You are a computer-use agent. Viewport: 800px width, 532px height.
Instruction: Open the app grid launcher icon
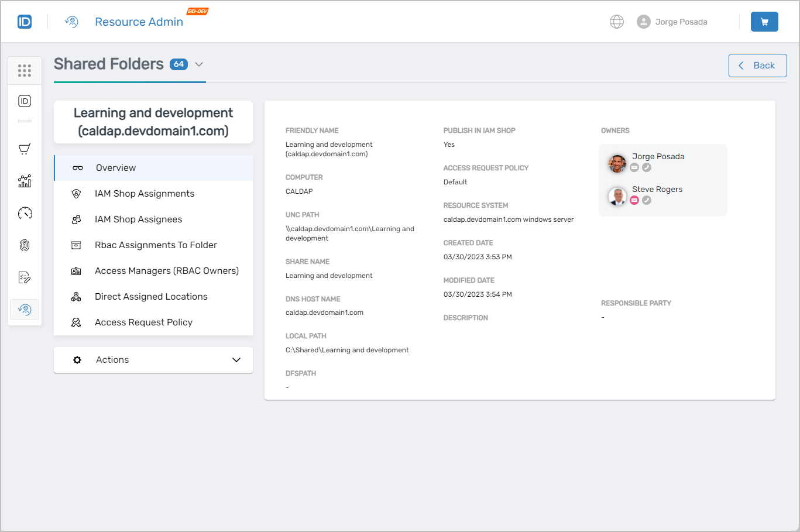tap(24, 70)
